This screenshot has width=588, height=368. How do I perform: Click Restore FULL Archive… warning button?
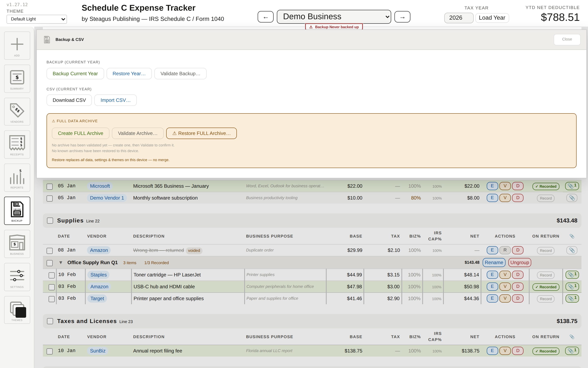coord(202,133)
